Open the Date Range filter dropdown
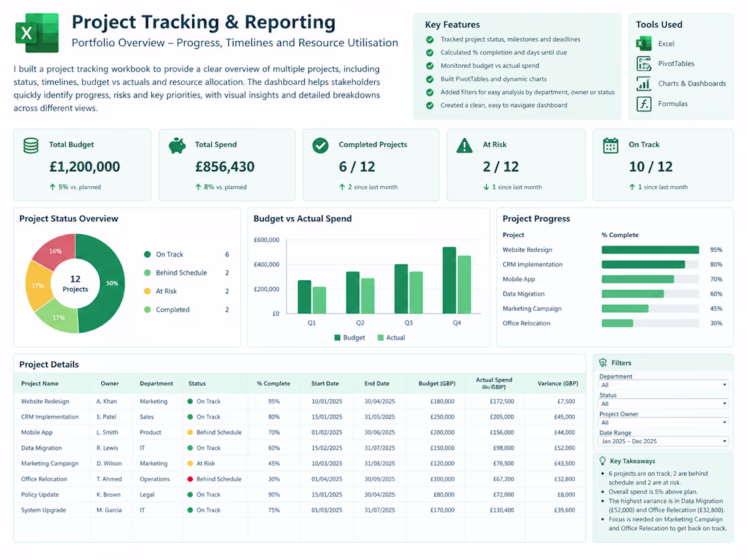The height and width of the screenshot is (560, 747). point(663,441)
